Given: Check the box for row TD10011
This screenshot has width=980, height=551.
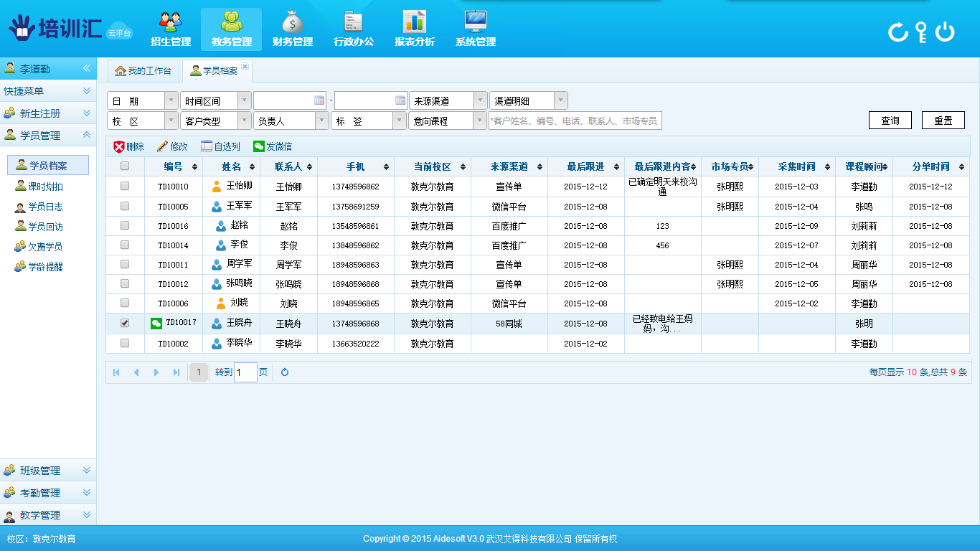Looking at the screenshot, I should [x=125, y=264].
